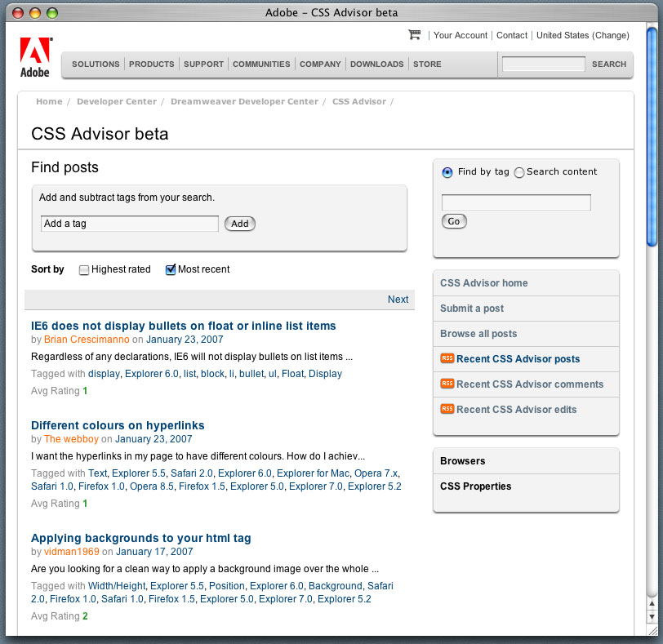Click the vertical scrollbar thumb

[652, 135]
